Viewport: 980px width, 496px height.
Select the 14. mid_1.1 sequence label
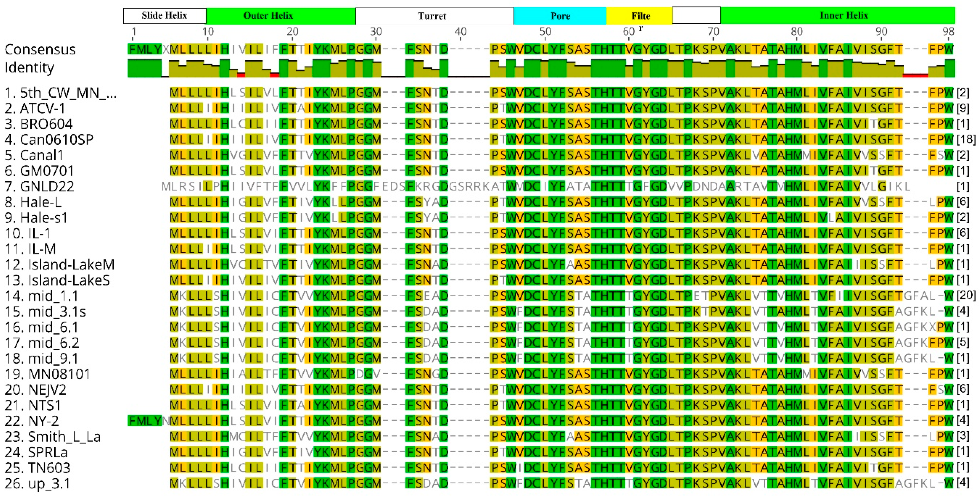41,296
